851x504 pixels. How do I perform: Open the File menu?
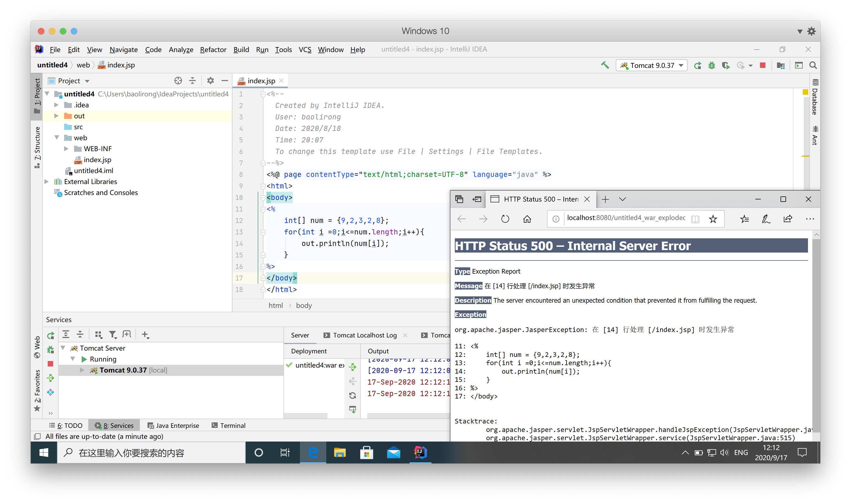55,50
